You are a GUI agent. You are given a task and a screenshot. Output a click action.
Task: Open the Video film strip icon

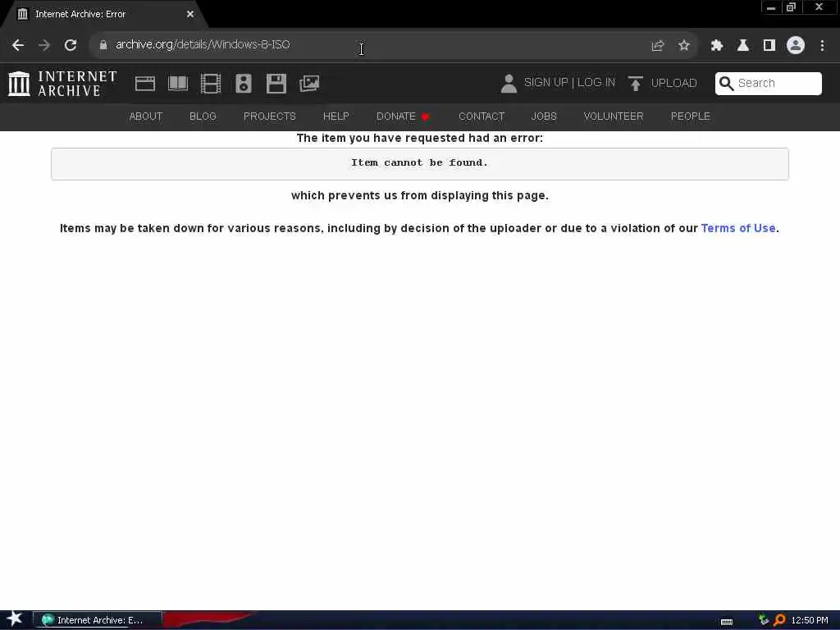[211, 84]
